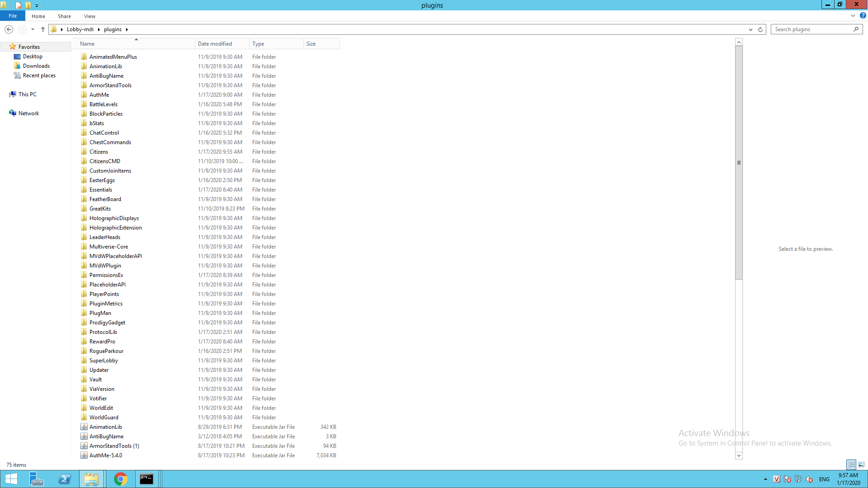Viewport: 868px width, 488px height.
Task: Switch to command prompt taskbar window
Action: (x=146, y=479)
